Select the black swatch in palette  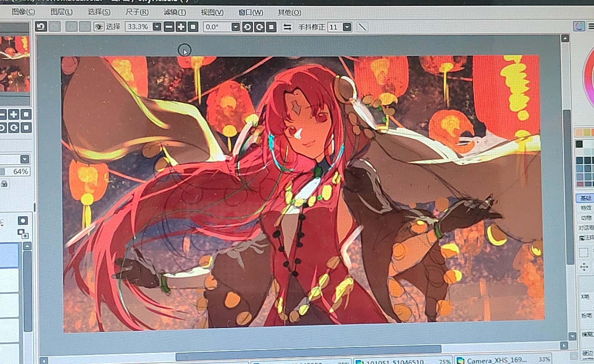pyautogui.click(x=579, y=144)
